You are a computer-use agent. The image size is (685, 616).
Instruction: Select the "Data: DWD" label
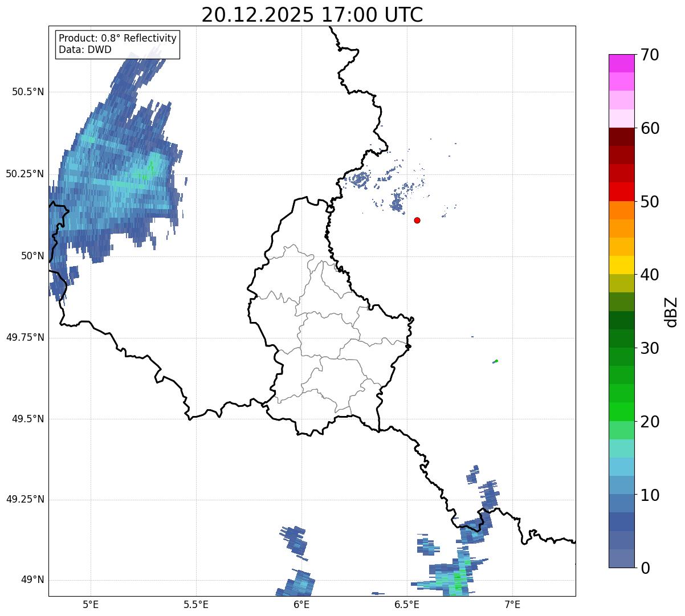85,50
